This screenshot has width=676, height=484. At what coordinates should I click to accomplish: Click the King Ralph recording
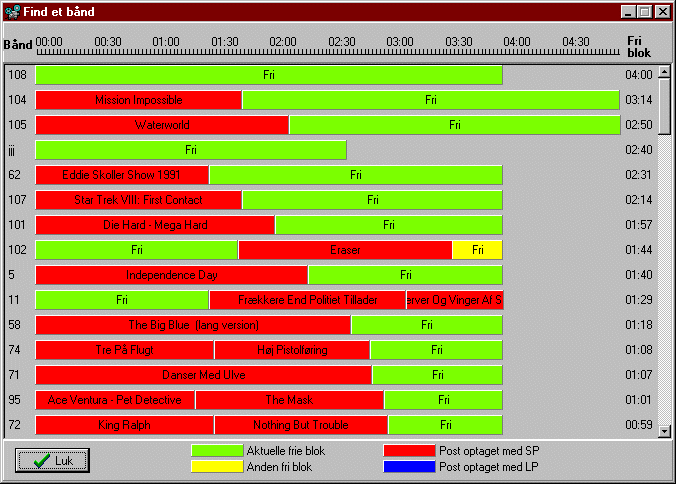pos(125,425)
